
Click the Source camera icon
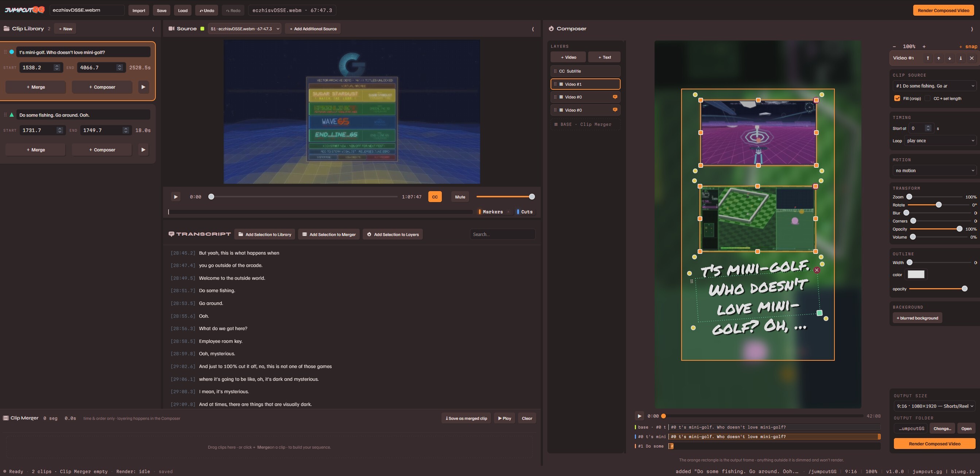click(x=171, y=28)
